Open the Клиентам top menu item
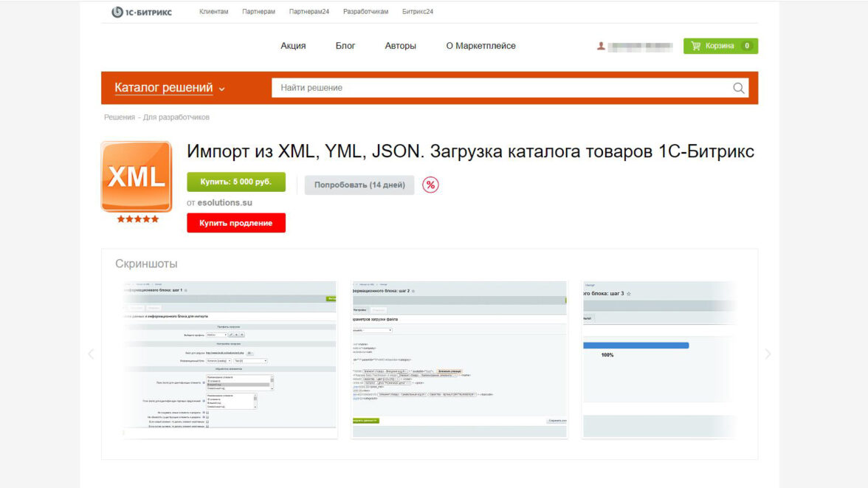Viewport: 868px width, 488px height. pyautogui.click(x=214, y=12)
